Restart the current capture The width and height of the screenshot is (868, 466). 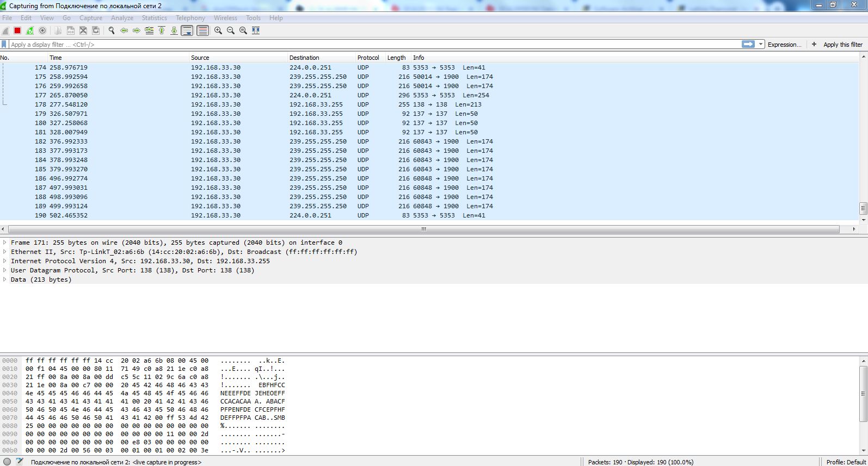tap(30, 30)
